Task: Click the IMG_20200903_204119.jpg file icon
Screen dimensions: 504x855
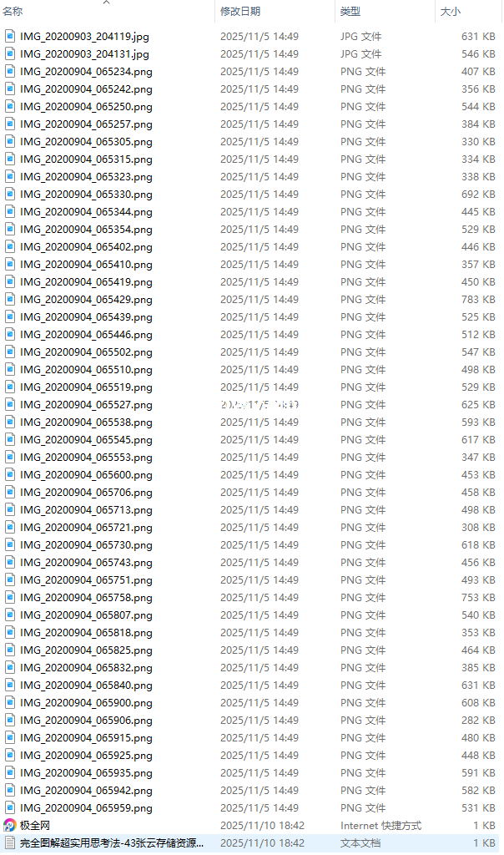Action: click(10, 37)
